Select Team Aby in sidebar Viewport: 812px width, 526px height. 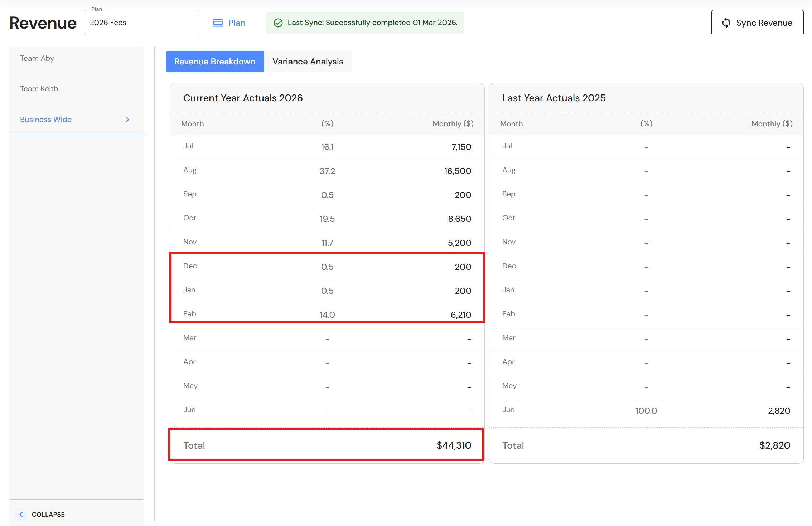tap(37, 58)
